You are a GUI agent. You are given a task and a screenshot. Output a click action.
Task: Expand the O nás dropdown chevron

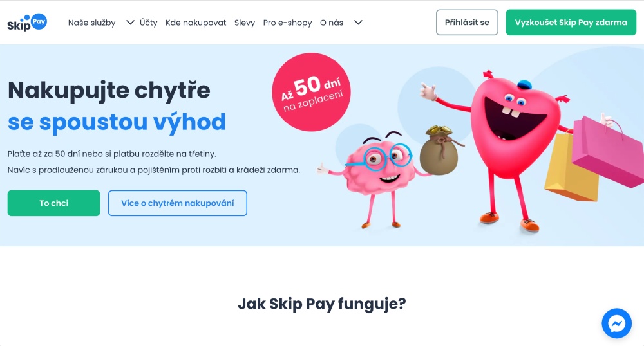coord(358,23)
